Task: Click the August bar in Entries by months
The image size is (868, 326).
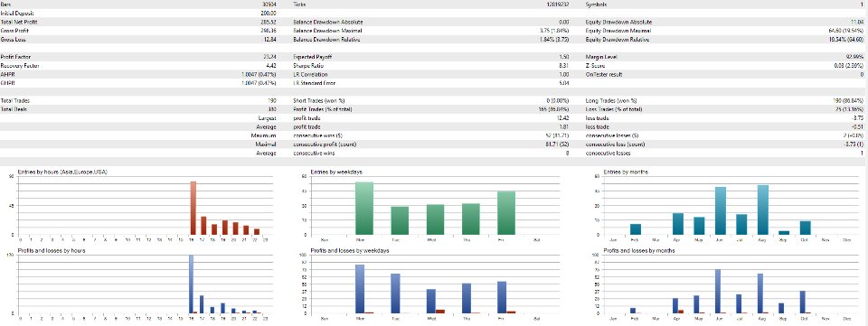Action: 763,210
